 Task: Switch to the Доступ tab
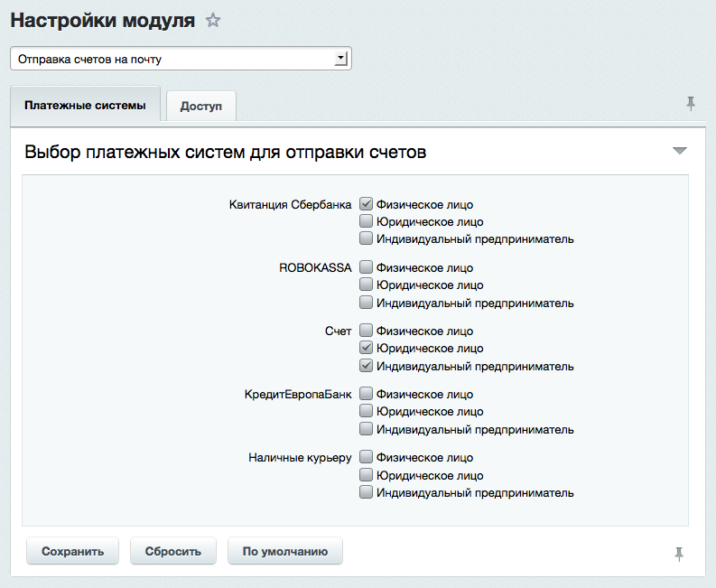(x=200, y=106)
